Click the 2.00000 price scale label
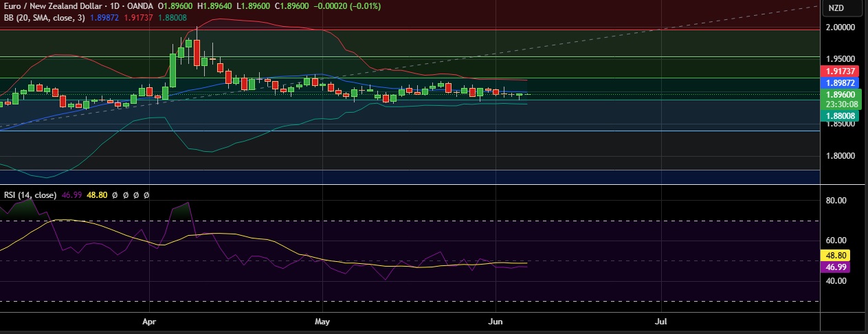The width and height of the screenshot is (868, 334). (840, 27)
